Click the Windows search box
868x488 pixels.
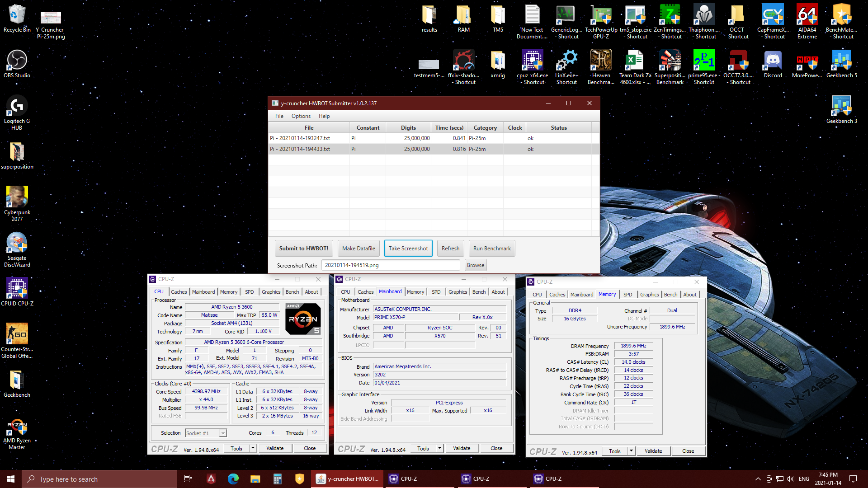(x=99, y=479)
